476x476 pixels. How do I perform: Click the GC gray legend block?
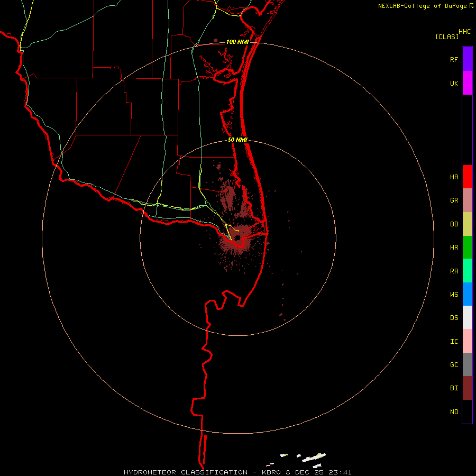pos(467,364)
